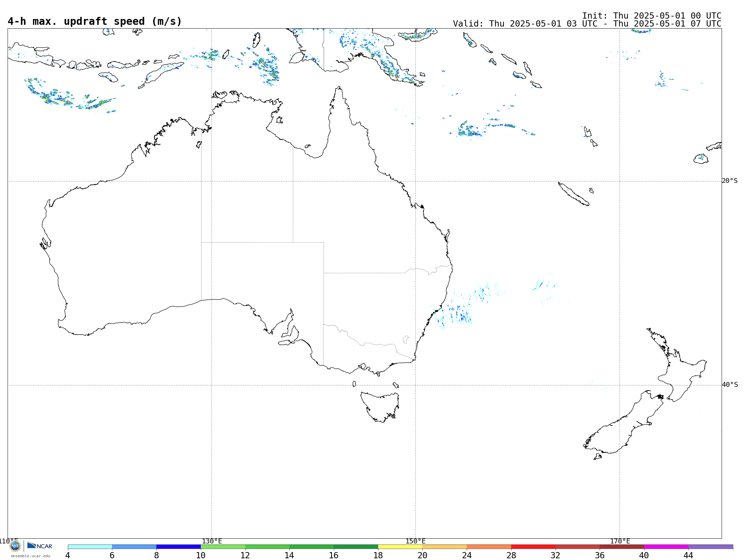This screenshot has width=744, height=560.
Task: Pick the muted red 32–36 colorbar swatch
Action: pos(578,547)
